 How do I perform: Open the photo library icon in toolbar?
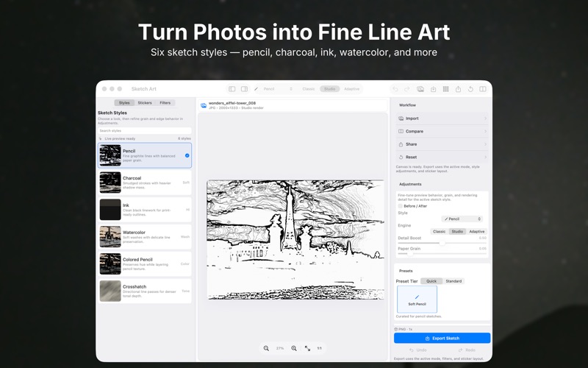pos(420,89)
